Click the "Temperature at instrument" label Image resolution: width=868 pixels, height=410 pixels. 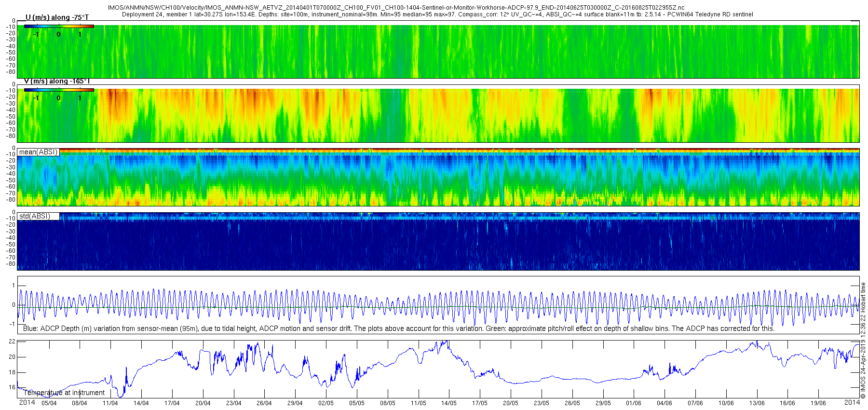(x=64, y=393)
